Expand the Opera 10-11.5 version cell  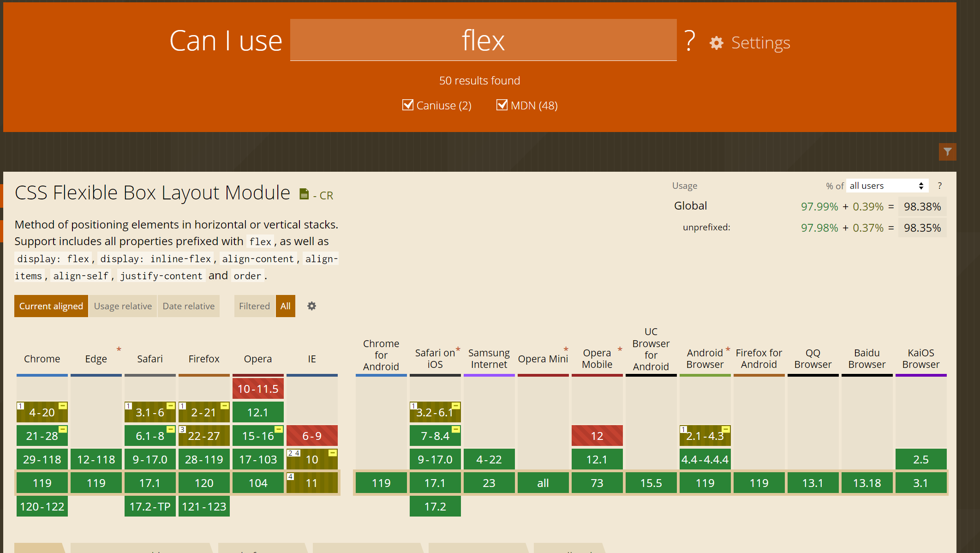[x=258, y=389]
